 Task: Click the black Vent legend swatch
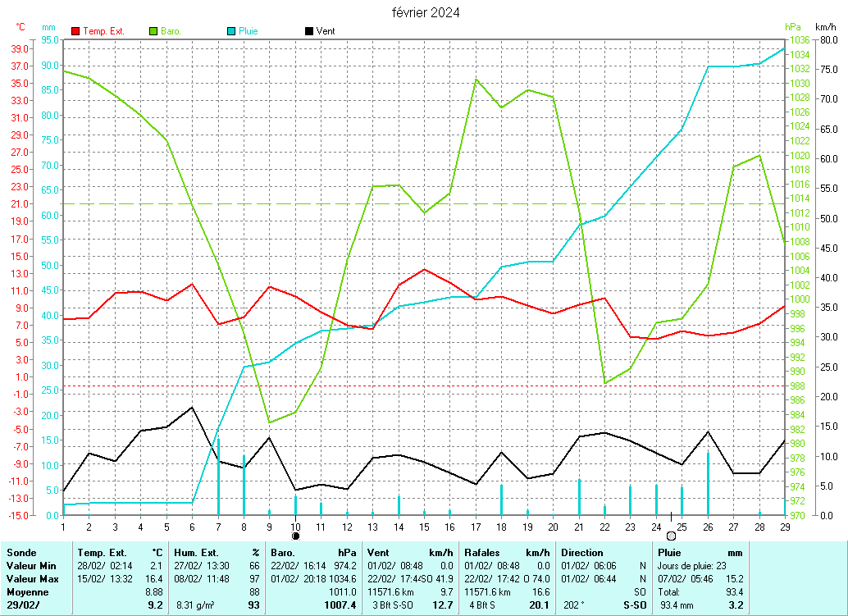pos(308,31)
